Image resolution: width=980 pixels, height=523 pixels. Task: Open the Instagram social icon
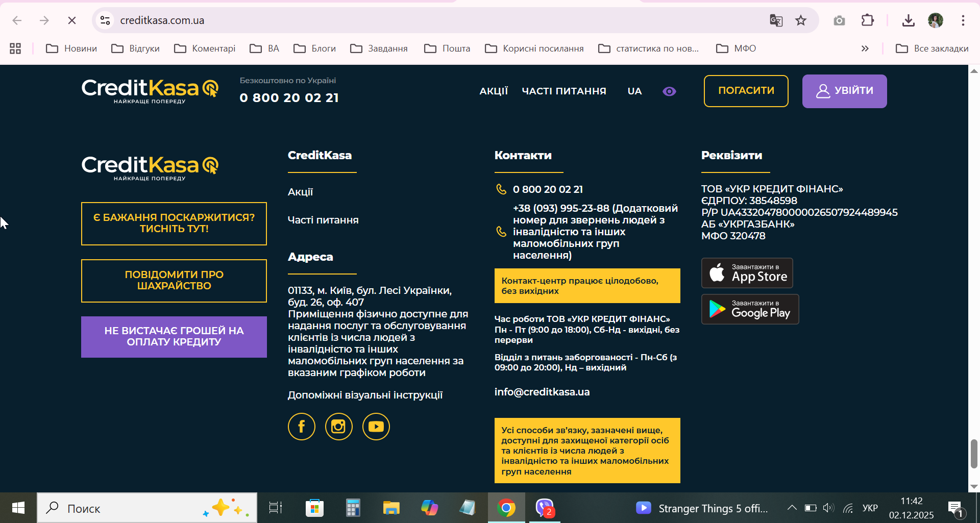tap(339, 427)
